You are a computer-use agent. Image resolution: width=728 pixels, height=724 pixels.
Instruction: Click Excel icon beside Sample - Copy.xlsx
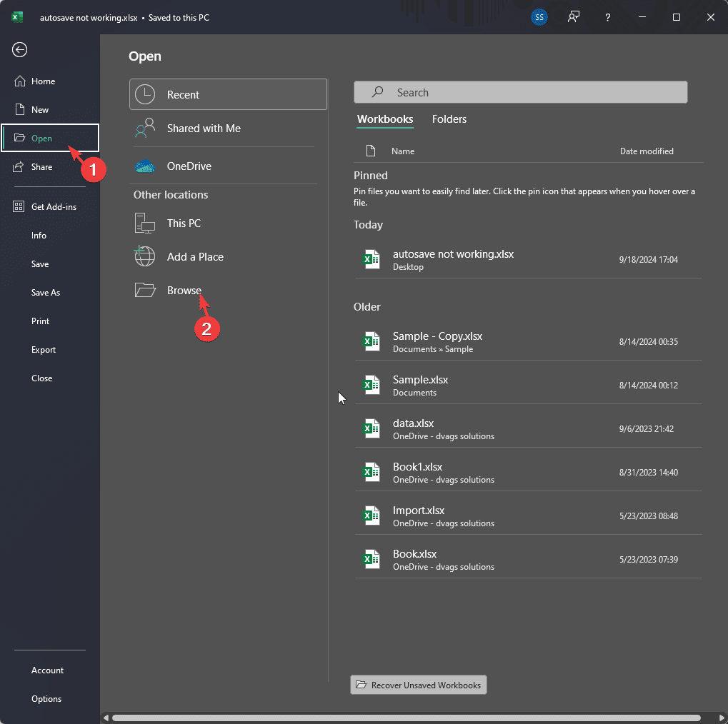tap(371, 341)
